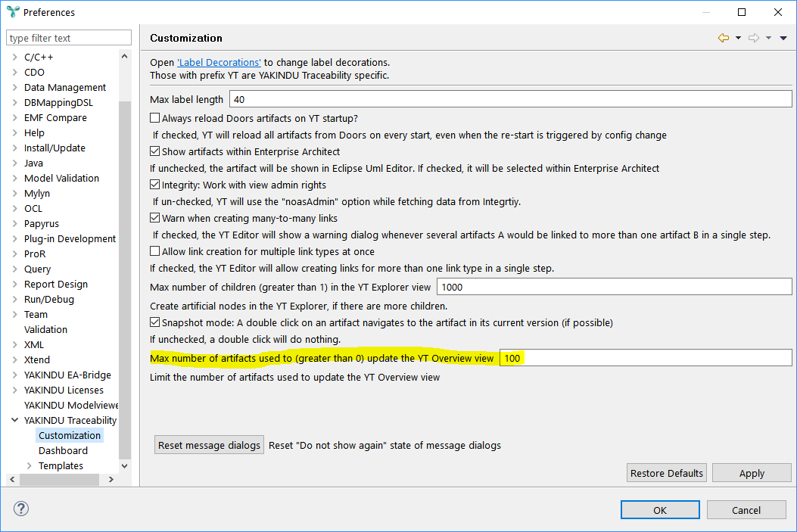Click the Max label length field

pyautogui.click(x=510, y=99)
